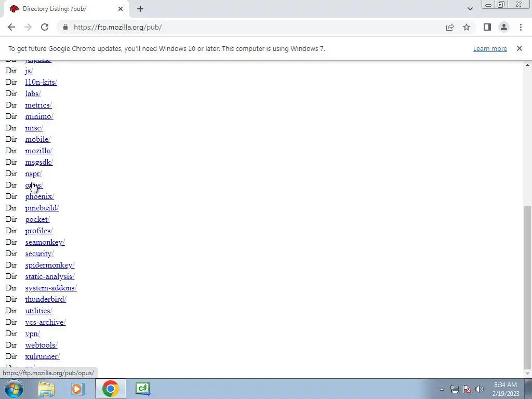Click the volume speaker tray icon
This screenshot has width=532, height=399.
click(480, 389)
